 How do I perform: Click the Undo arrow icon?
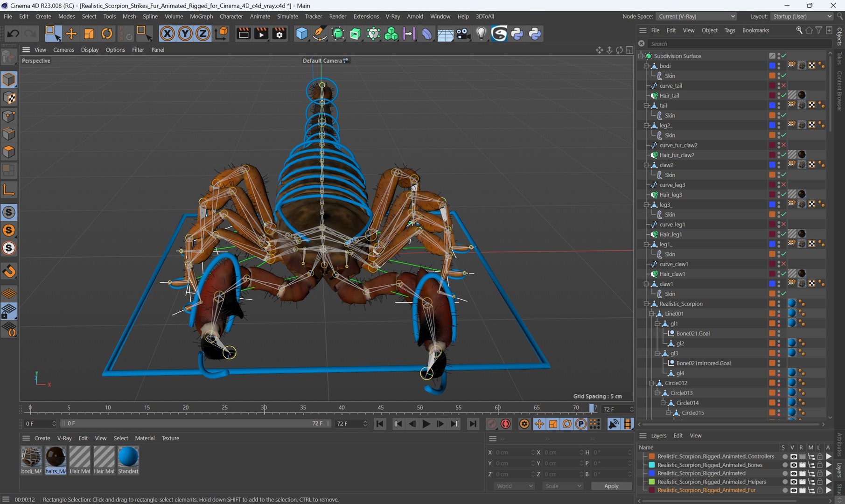(x=13, y=34)
